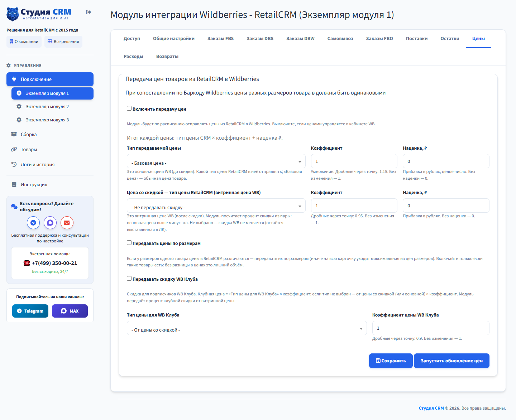Open the Тип передаваемой цены dropdown
The image size is (516, 420).
point(216,161)
